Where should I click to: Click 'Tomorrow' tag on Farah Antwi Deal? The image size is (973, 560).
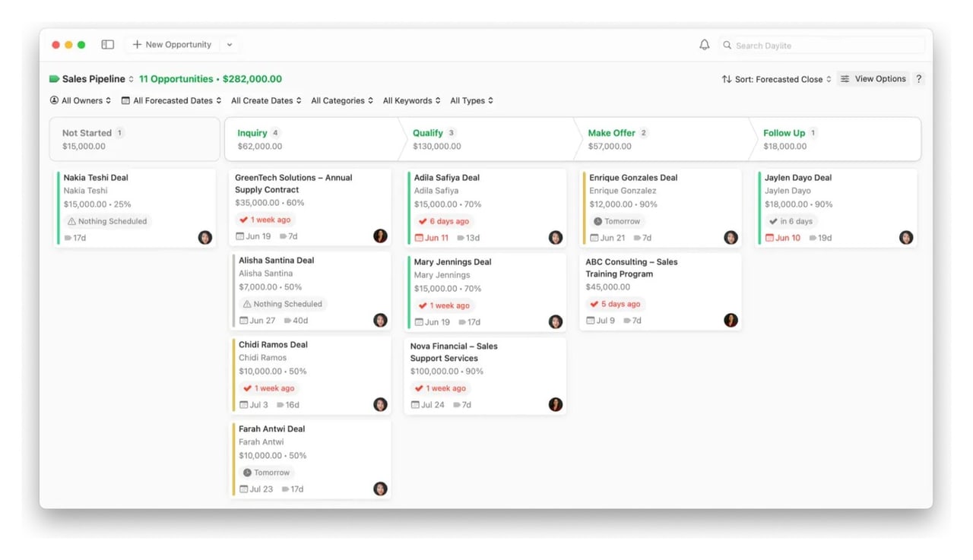point(267,473)
